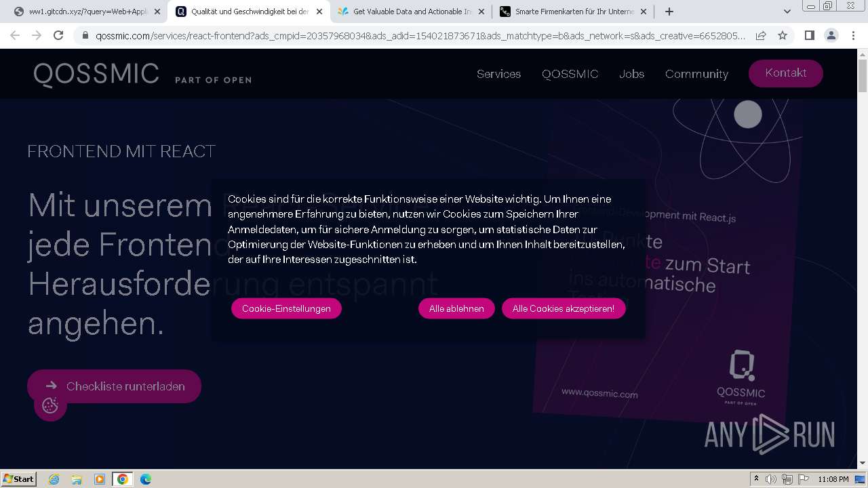Close the Get Valuable Data tab

click(x=481, y=12)
